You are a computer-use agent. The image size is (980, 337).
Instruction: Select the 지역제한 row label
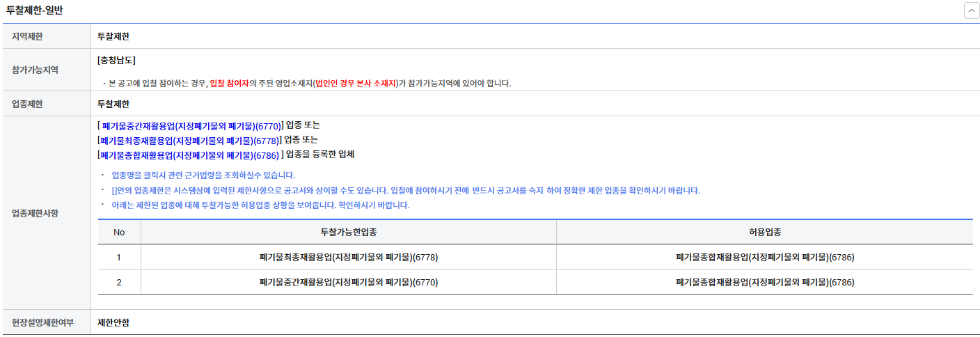tap(27, 36)
